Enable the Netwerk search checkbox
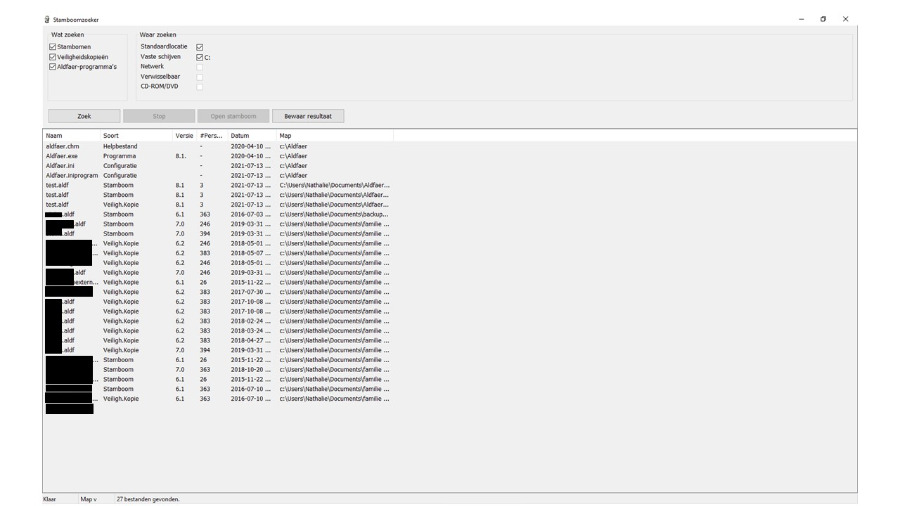 [x=200, y=67]
